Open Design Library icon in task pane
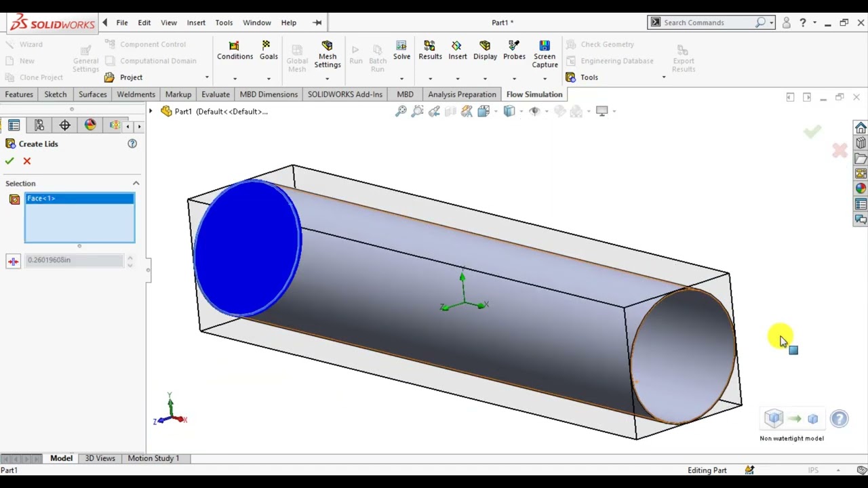The image size is (868, 488). point(861,143)
